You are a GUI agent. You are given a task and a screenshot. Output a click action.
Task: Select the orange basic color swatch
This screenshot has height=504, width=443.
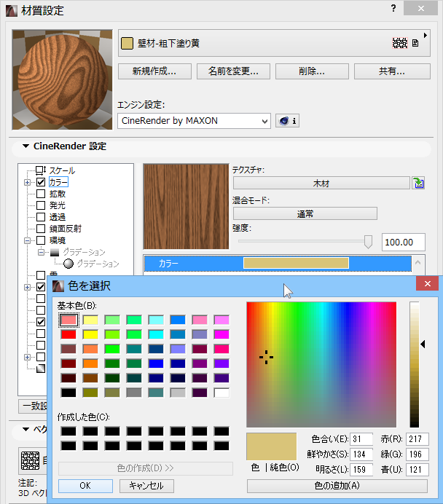point(90,363)
